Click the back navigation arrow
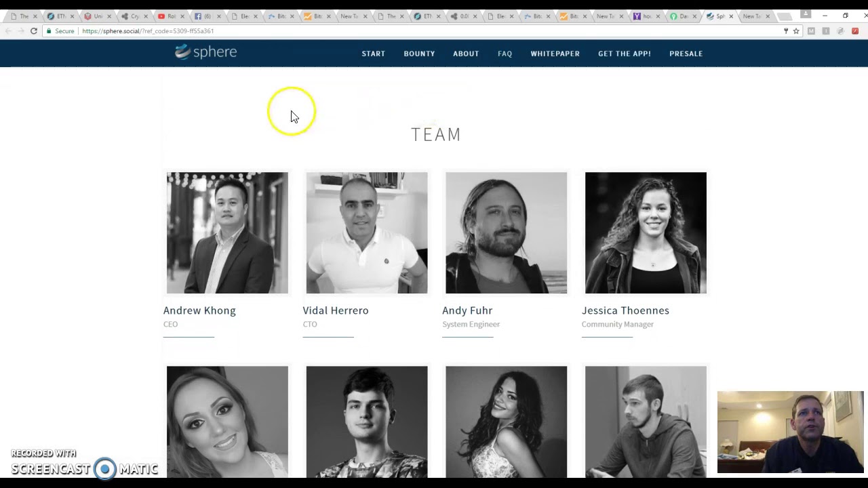Image resolution: width=868 pixels, height=488 pixels. click(x=8, y=31)
